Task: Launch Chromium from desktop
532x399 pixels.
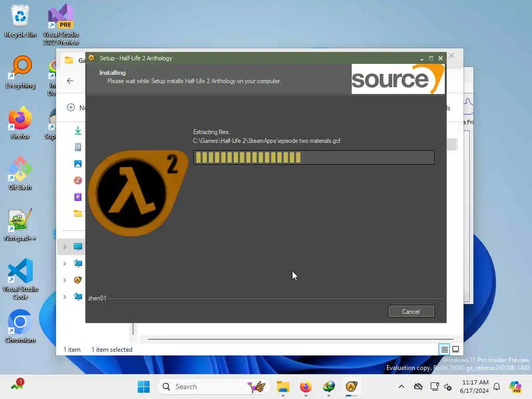Action: (20, 326)
